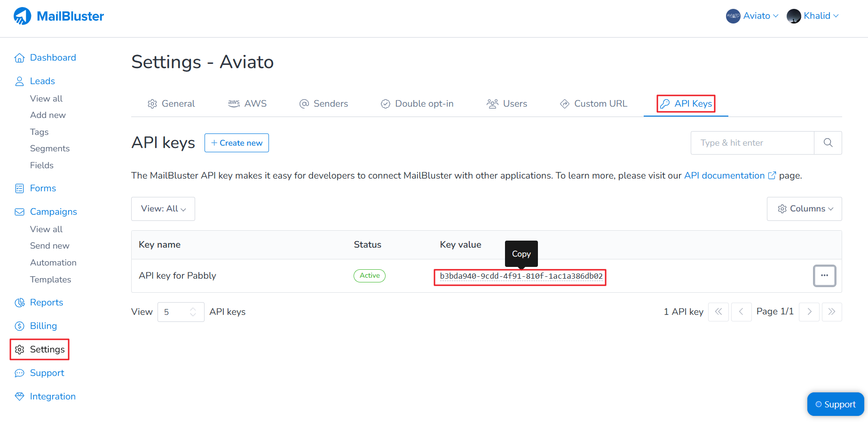
Task: Open the Columns dropdown
Action: [x=804, y=209]
